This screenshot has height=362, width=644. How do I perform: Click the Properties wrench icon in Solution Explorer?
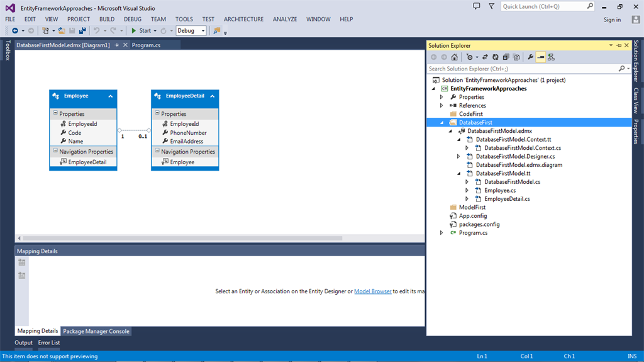[x=530, y=57]
